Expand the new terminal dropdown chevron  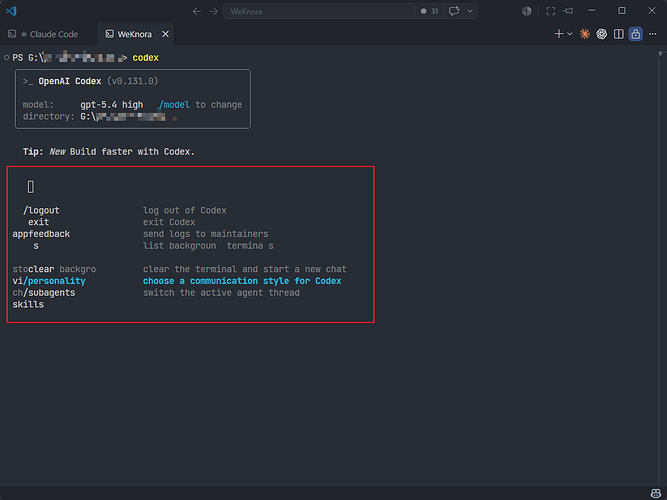click(570, 34)
